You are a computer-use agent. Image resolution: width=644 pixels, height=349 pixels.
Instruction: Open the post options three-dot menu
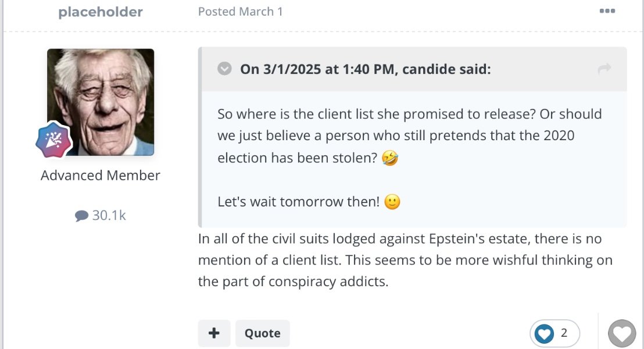(x=607, y=10)
